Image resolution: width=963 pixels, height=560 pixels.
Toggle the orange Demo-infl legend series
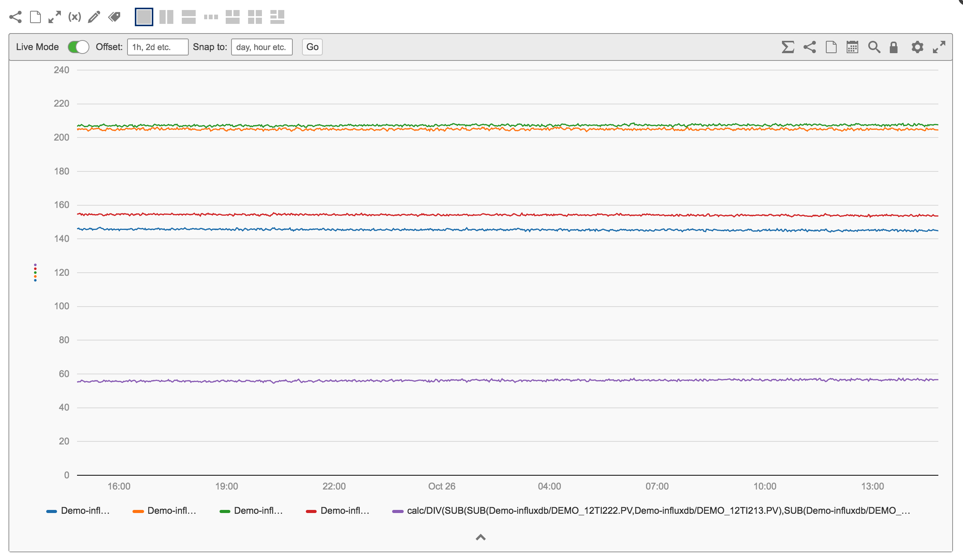coord(165,511)
